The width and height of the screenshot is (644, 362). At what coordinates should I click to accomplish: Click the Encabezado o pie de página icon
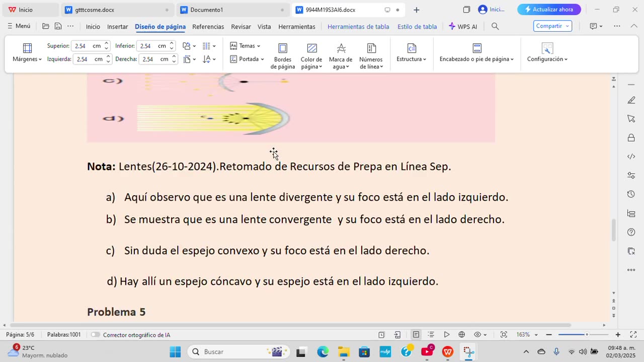tap(477, 48)
